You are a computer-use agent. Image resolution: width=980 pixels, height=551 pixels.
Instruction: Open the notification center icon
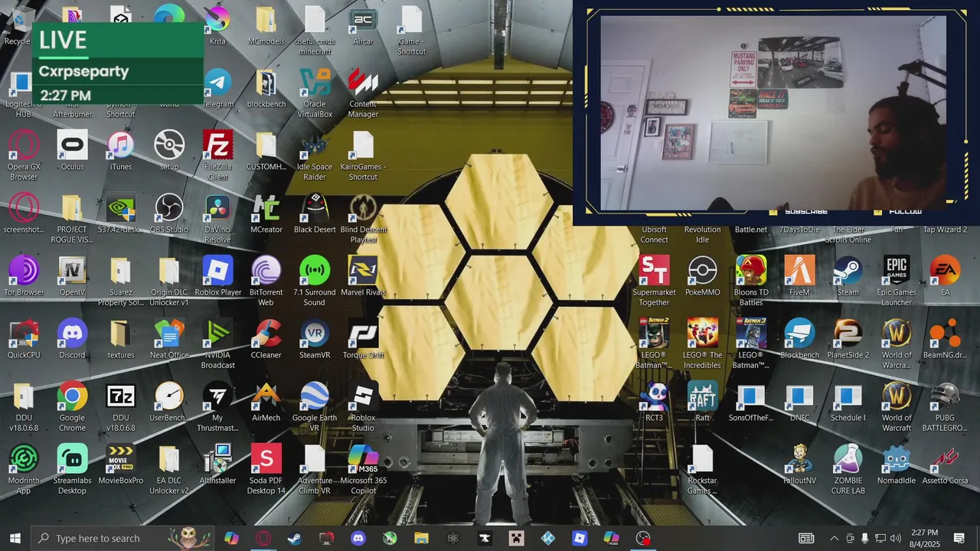959,538
